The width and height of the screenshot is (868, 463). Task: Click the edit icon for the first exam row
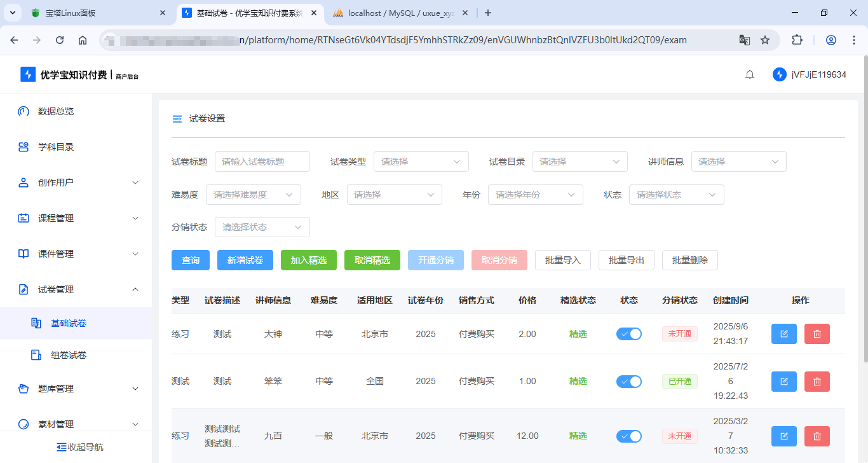783,333
